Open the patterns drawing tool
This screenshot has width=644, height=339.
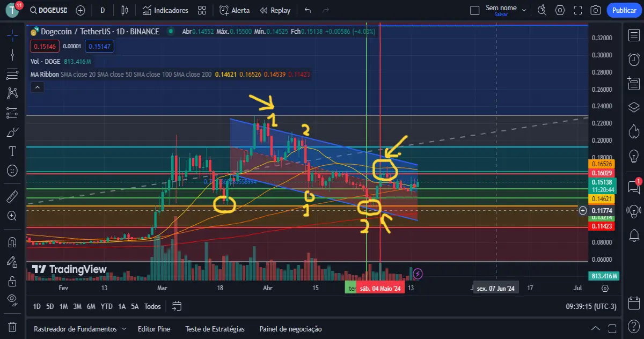tap(12, 93)
